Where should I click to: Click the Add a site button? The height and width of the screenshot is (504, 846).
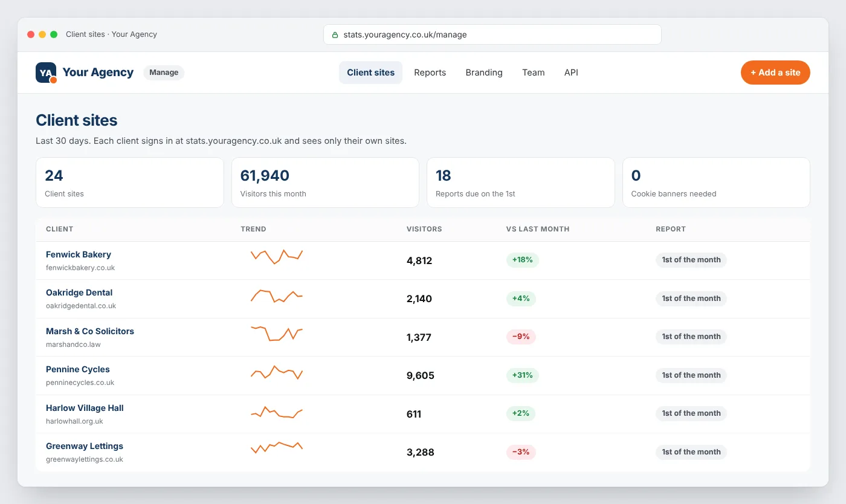point(775,73)
